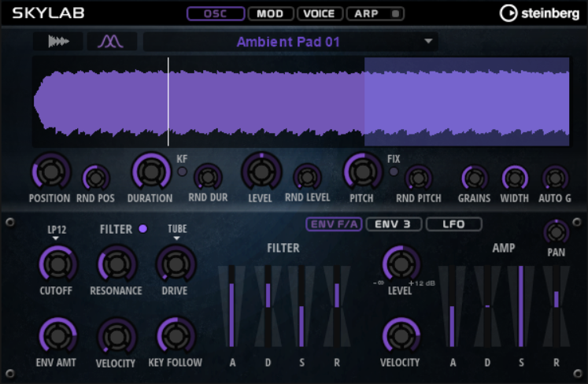Select the ENV 3 button
Screen dimensions: 588x384
(x=393, y=224)
